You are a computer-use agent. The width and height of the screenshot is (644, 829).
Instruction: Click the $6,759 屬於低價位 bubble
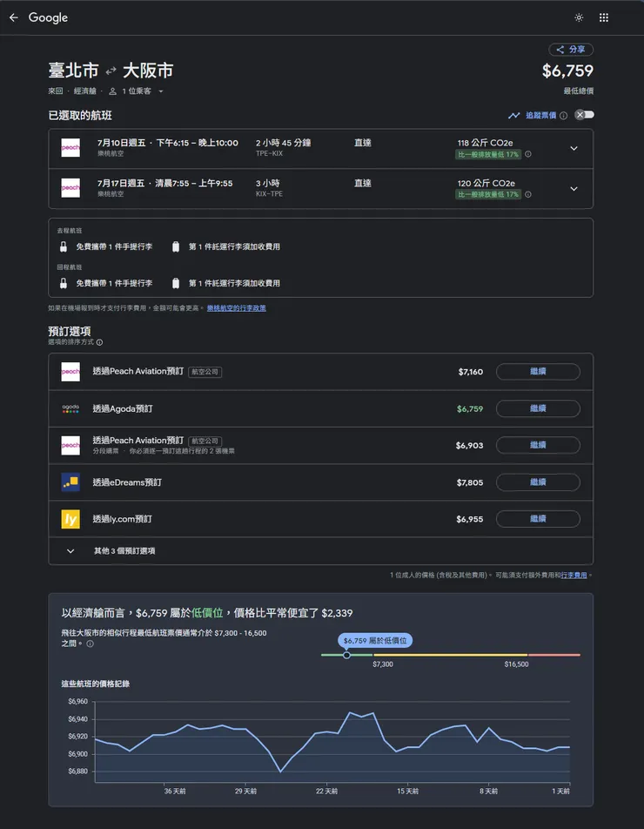pyautogui.click(x=375, y=641)
